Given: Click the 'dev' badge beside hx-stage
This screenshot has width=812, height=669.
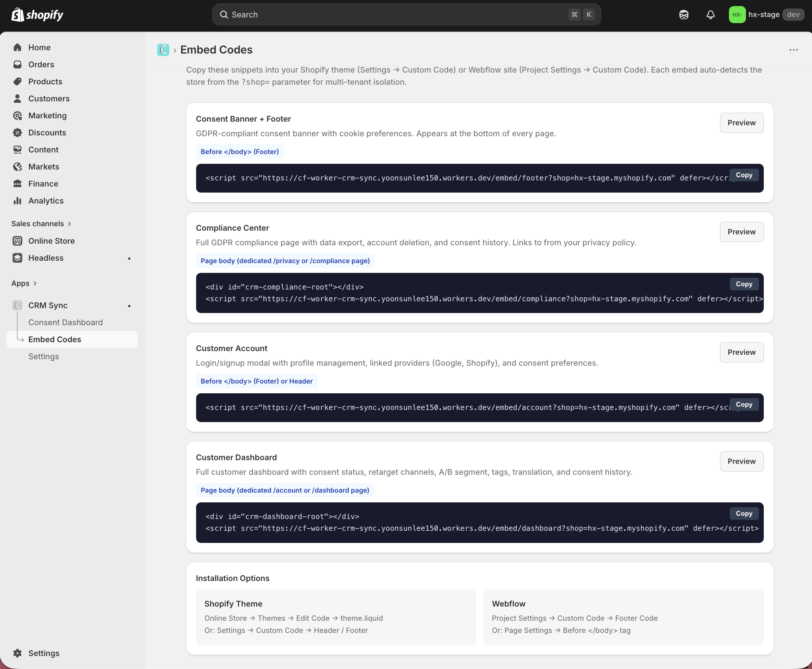Looking at the screenshot, I should point(793,15).
